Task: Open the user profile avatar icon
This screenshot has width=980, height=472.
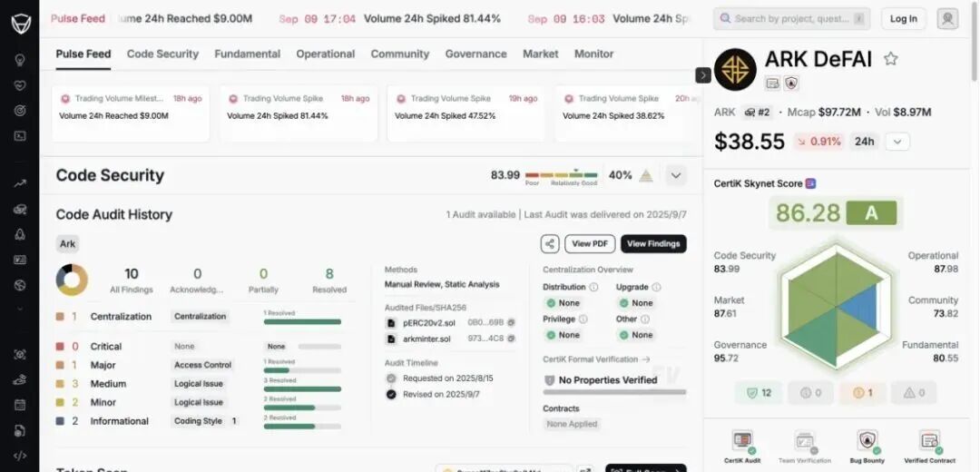Action: point(947,18)
